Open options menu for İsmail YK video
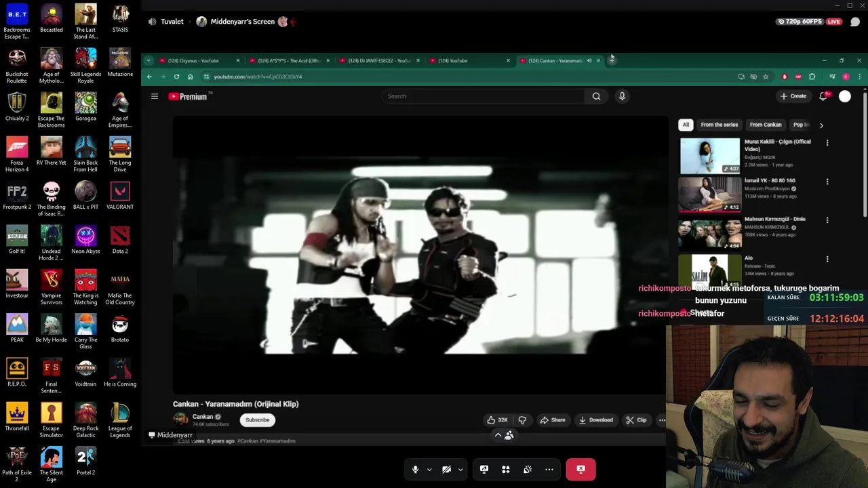The image size is (868, 488). (827, 182)
